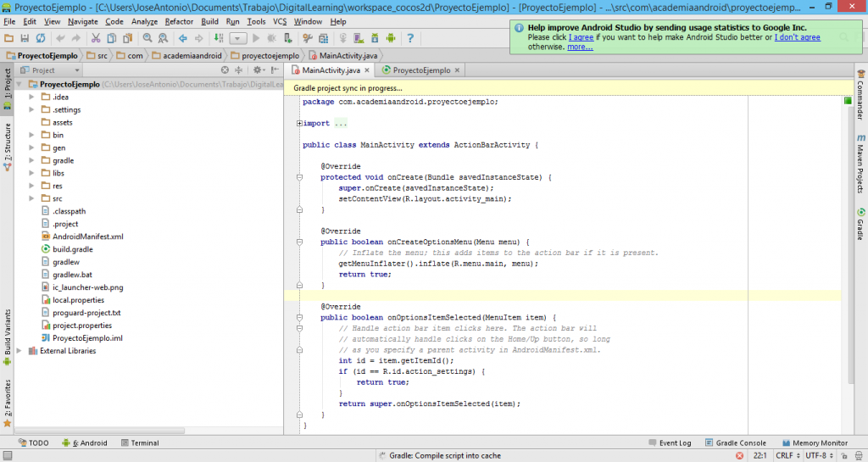
Task: Toggle the Structure side tool window
Action: click(x=7, y=147)
